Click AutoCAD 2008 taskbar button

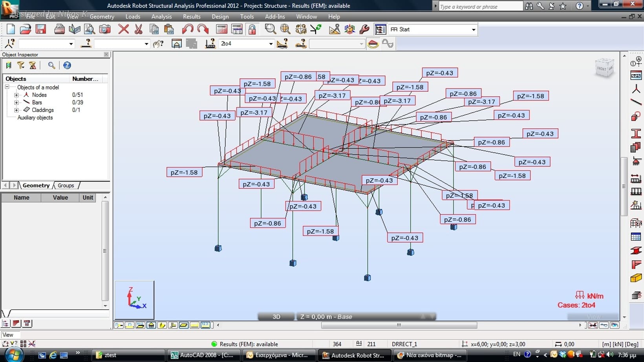[202, 355]
